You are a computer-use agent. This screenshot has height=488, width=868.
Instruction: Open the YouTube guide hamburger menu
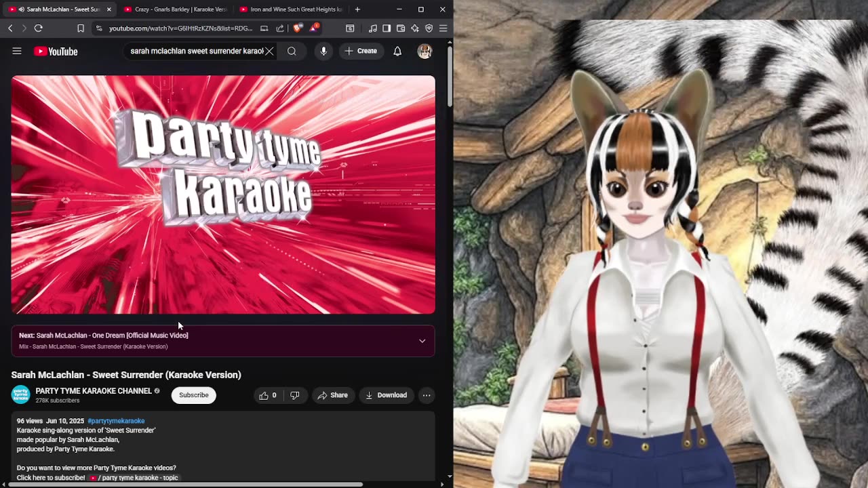pos(17,51)
